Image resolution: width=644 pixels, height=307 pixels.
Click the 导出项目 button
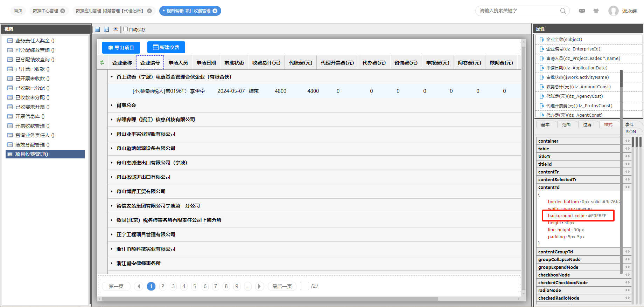[121, 48]
